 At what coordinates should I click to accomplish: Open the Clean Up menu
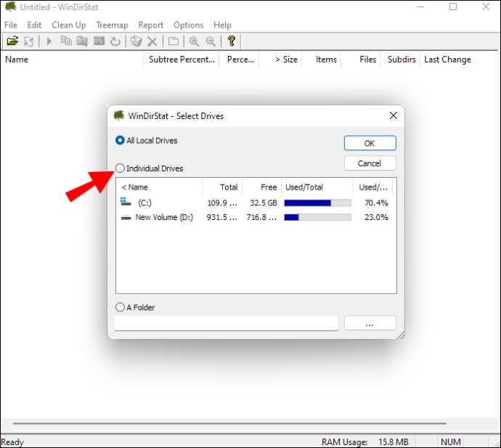69,25
